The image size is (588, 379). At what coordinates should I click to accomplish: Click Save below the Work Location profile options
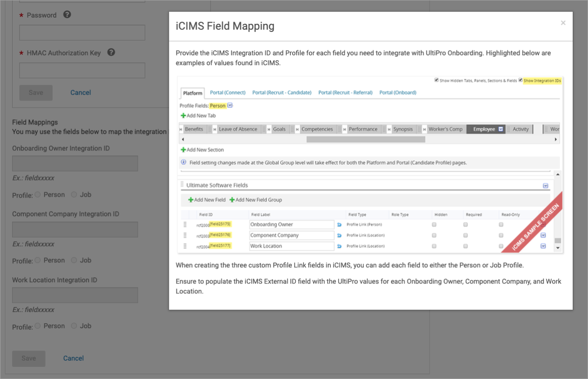pyautogui.click(x=29, y=358)
